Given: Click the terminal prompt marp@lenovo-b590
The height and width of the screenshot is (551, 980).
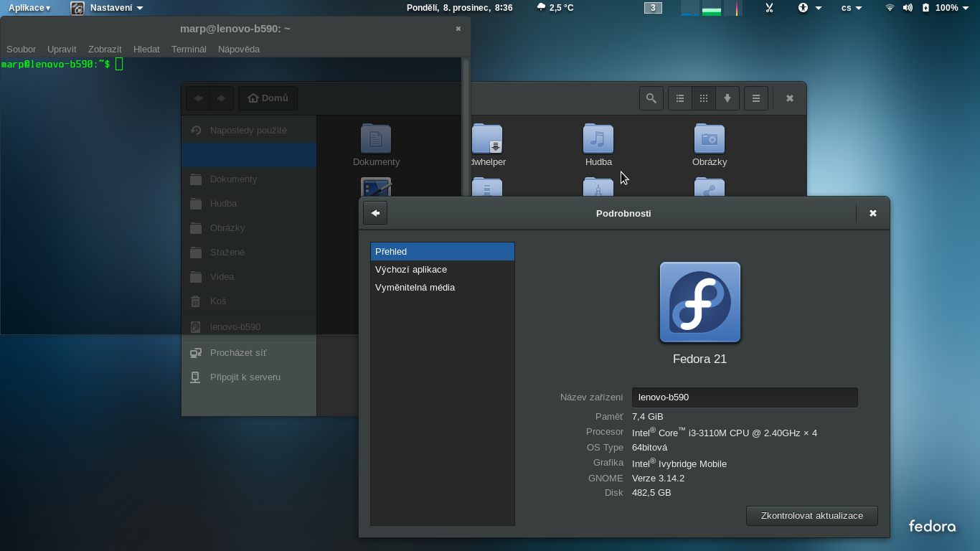Looking at the screenshot, I should [x=56, y=64].
